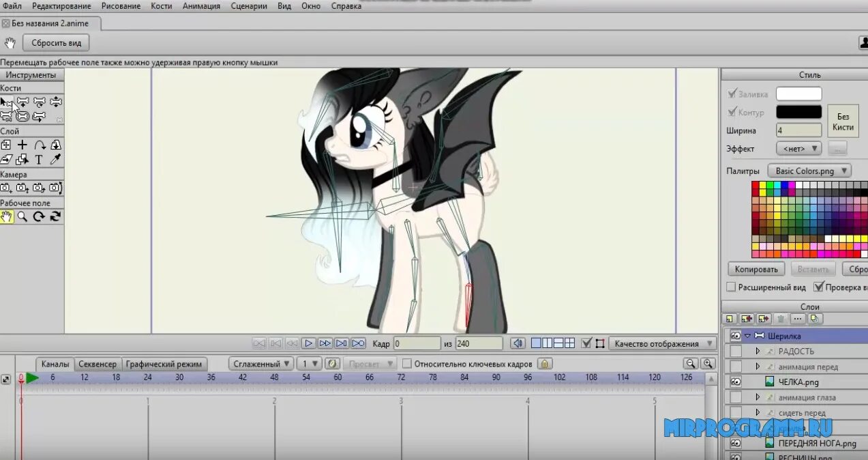Select the Flip Layer tool icon
Image resolution: width=868 pixels, height=460 pixels.
(56, 145)
